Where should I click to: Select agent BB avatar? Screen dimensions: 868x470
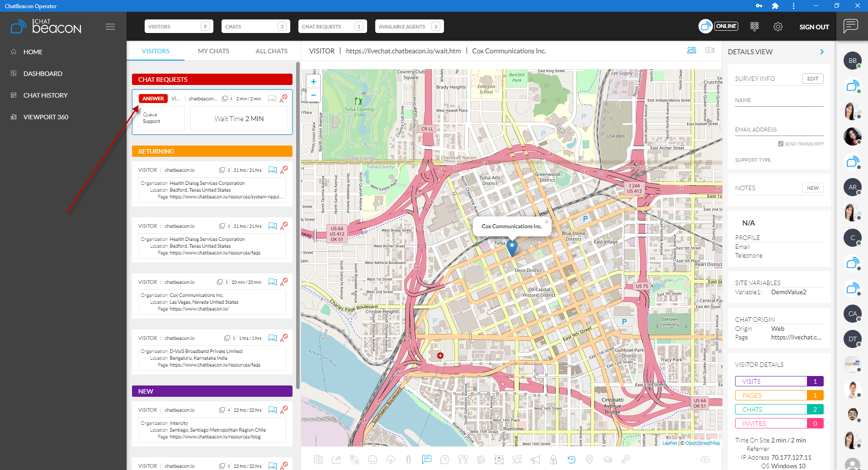(853, 61)
